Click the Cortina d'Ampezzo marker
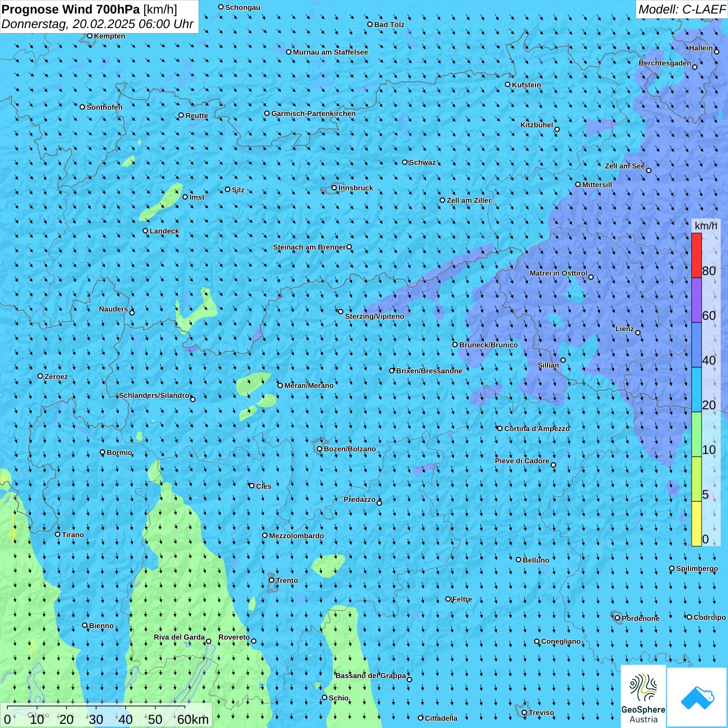The image size is (728, 728). (500, 428)
